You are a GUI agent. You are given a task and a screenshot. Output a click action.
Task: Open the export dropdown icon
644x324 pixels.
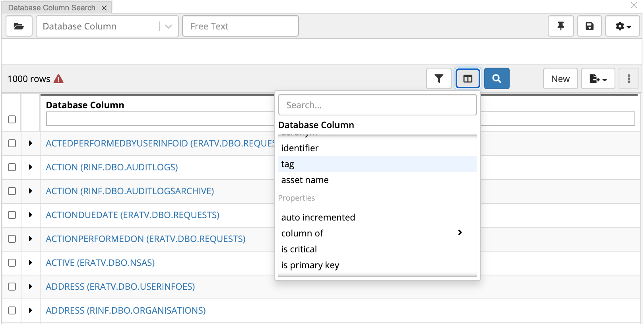tap(598, 79)
